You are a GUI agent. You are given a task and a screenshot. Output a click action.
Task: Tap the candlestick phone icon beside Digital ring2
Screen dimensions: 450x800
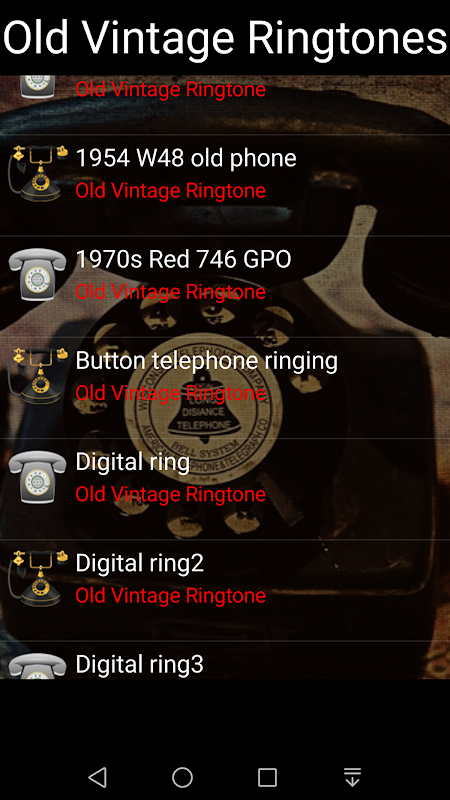[38, 578]
